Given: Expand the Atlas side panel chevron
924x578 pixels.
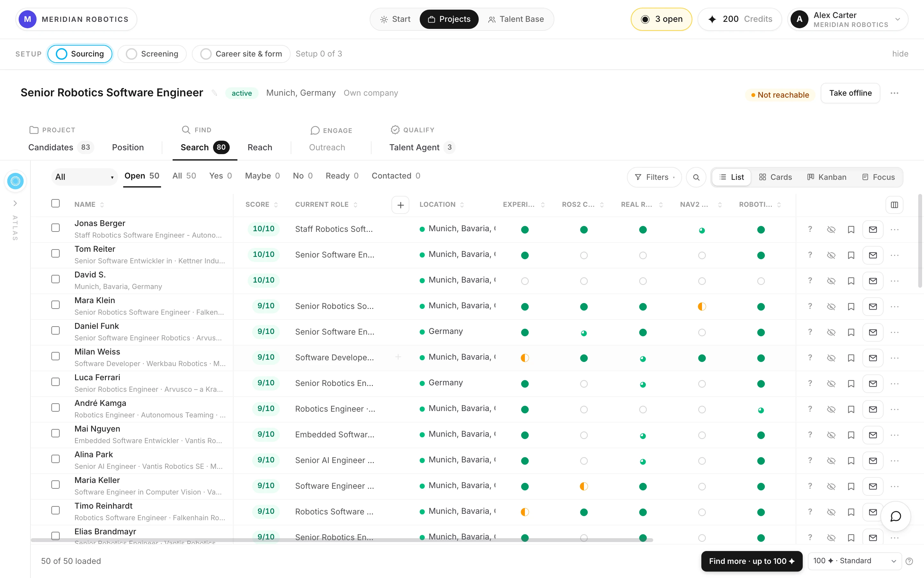Looking at the screenshot, I should [15, 203].
